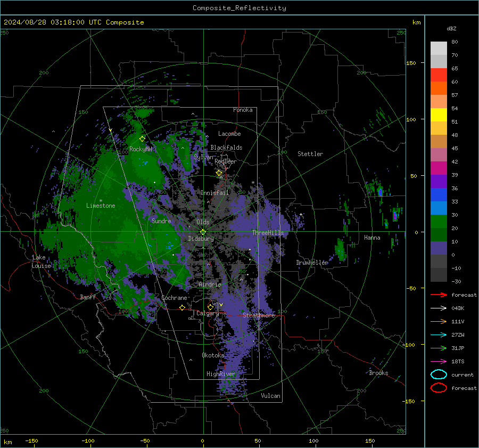
Task: Click the Sylvan label
Action: click(203, 157)
